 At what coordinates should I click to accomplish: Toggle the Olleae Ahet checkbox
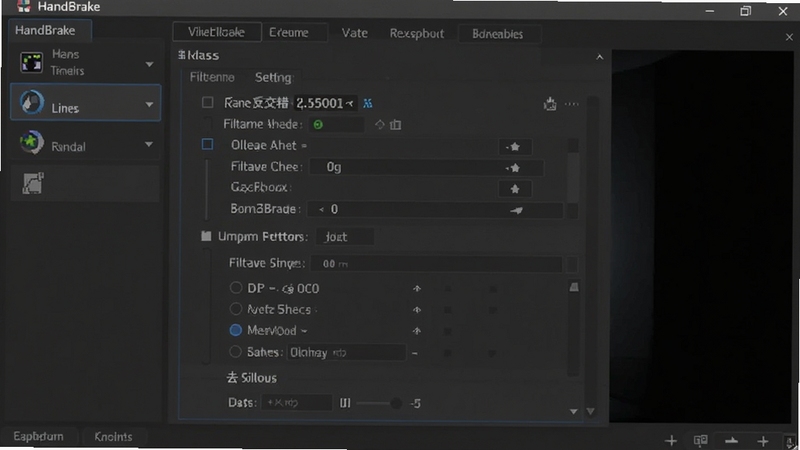point(208,144)
